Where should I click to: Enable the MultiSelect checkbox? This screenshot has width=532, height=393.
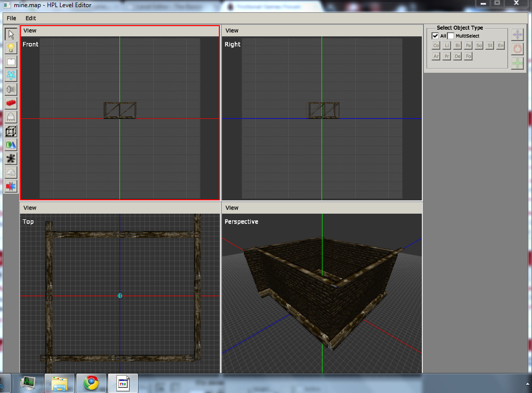451,36
